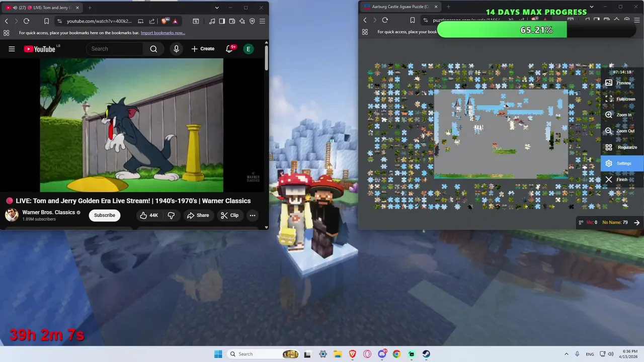The image size is (644, 362).
Task: Like the Tom and Jerry live stream
Action: [x=149, y=215]
